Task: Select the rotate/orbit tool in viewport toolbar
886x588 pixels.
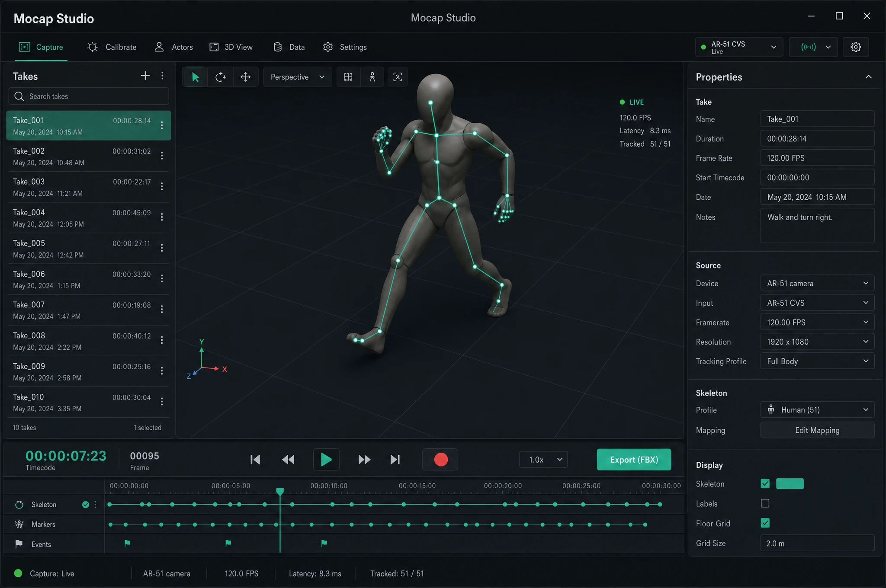Action: click(x=220, y=77)
